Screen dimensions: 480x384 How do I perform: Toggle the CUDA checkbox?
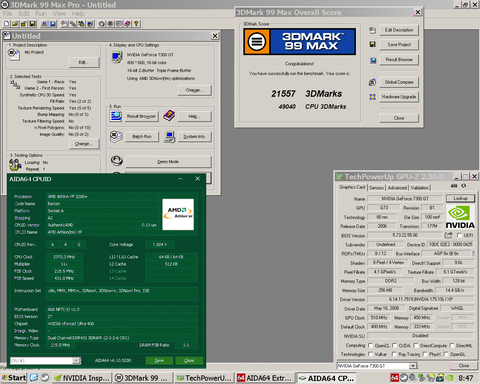394,345
